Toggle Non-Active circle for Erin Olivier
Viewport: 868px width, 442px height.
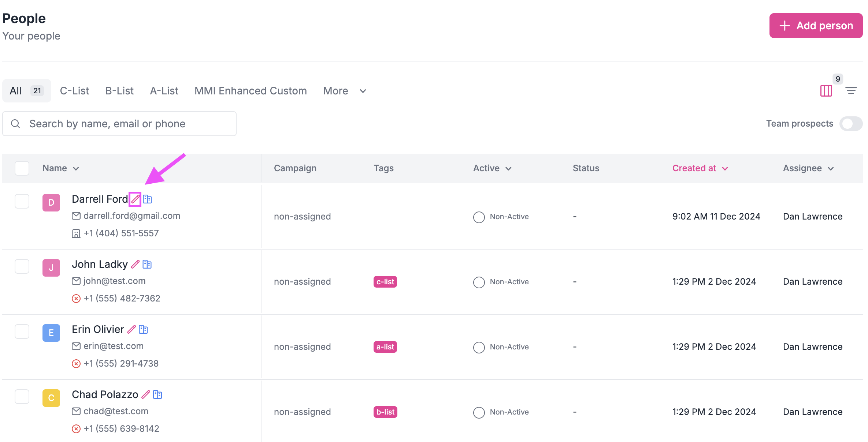[x=479, y=347]
